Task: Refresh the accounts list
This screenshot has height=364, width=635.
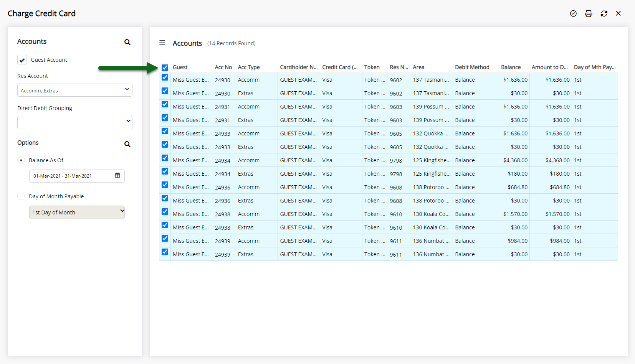Action: 604,13
